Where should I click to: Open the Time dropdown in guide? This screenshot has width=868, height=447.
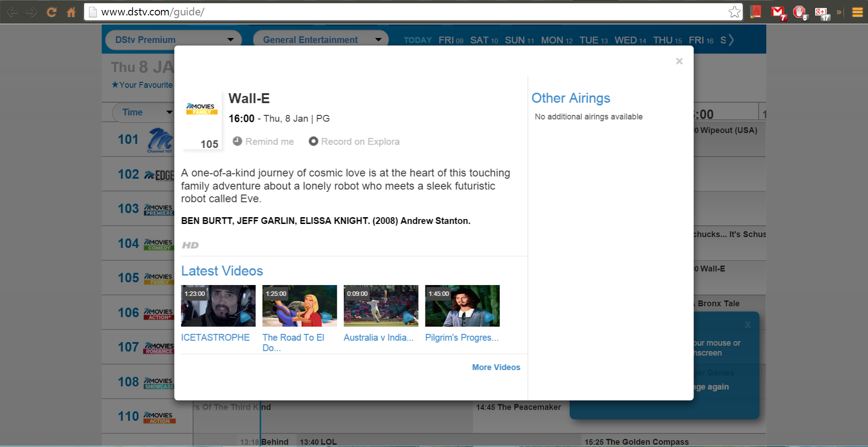(143, 112)
